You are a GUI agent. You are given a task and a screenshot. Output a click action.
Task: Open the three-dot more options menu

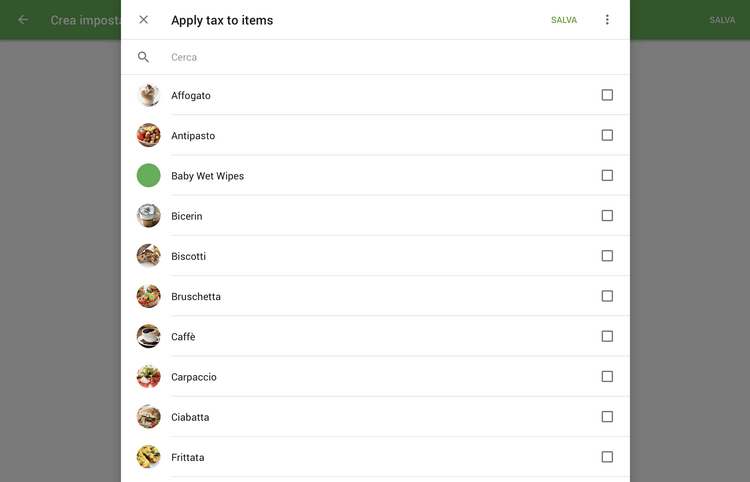point(607,20)
